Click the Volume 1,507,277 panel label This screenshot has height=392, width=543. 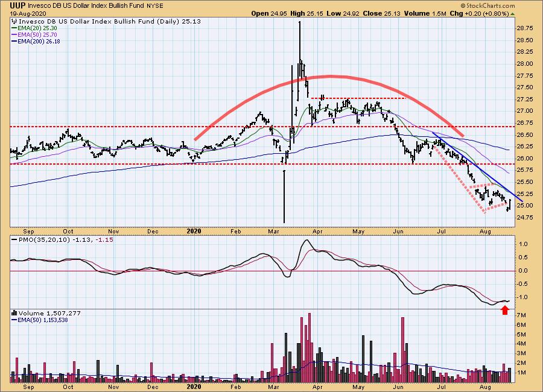(49, 313)
